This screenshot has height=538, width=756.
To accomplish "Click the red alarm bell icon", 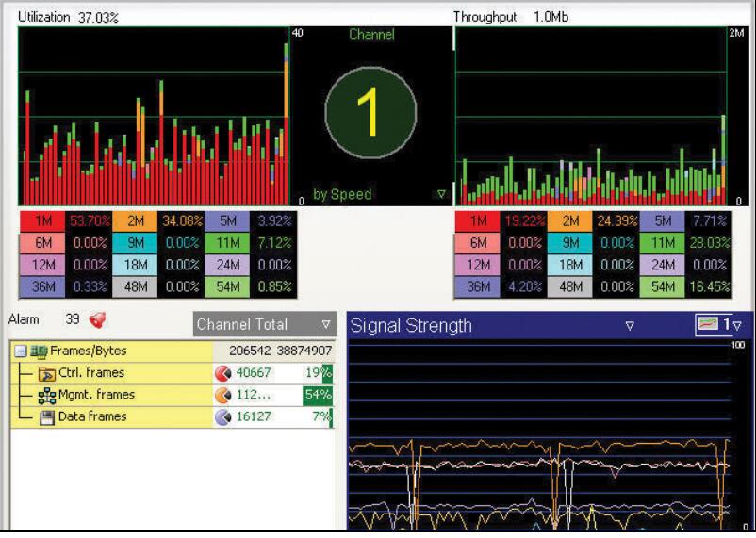I will pos(97,319).
